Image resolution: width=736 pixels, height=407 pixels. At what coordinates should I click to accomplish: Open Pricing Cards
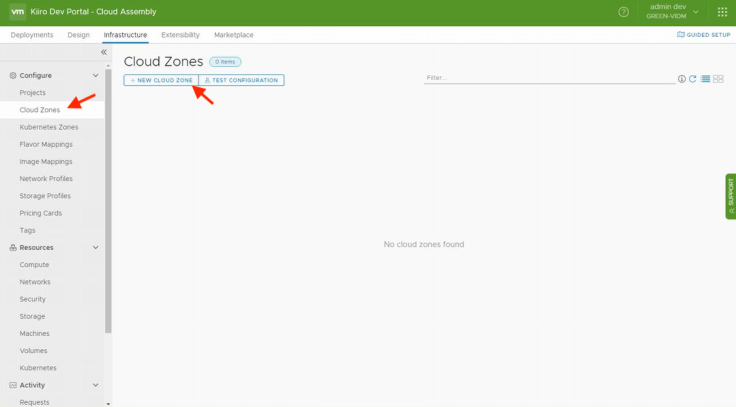coord(41,213)
